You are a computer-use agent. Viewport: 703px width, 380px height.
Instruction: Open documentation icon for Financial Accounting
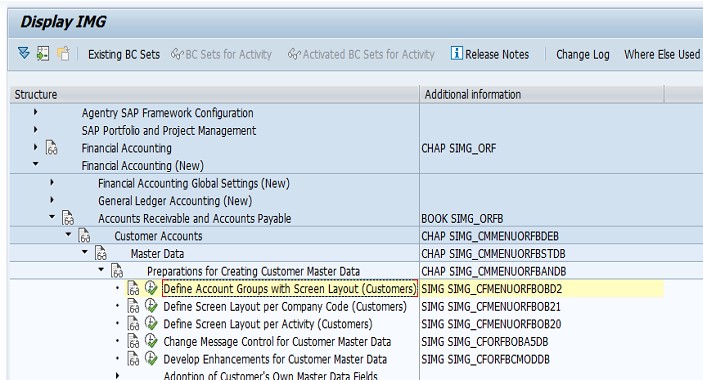(x=52, y=148)
